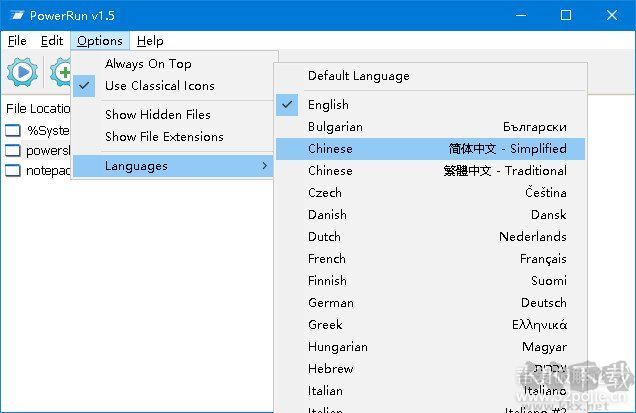The image size is (636, 413).
Task: Choose Czech language
Action: click(x=431, y=193)
